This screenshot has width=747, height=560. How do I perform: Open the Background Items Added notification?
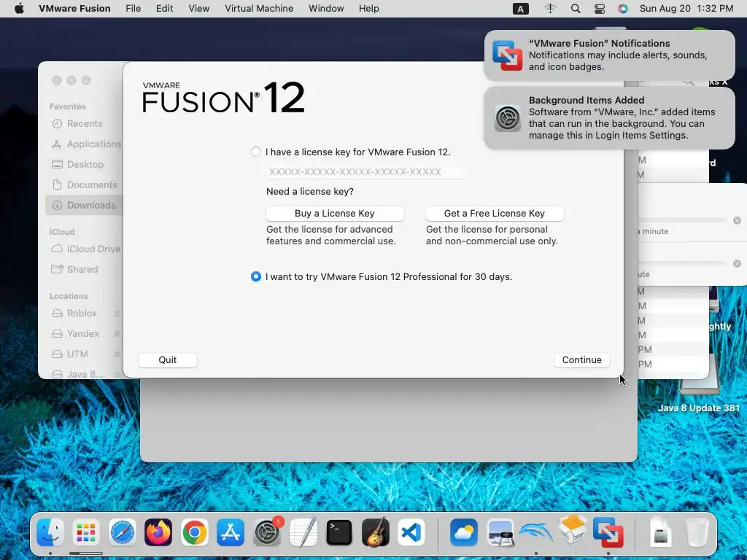coord(609,118)
